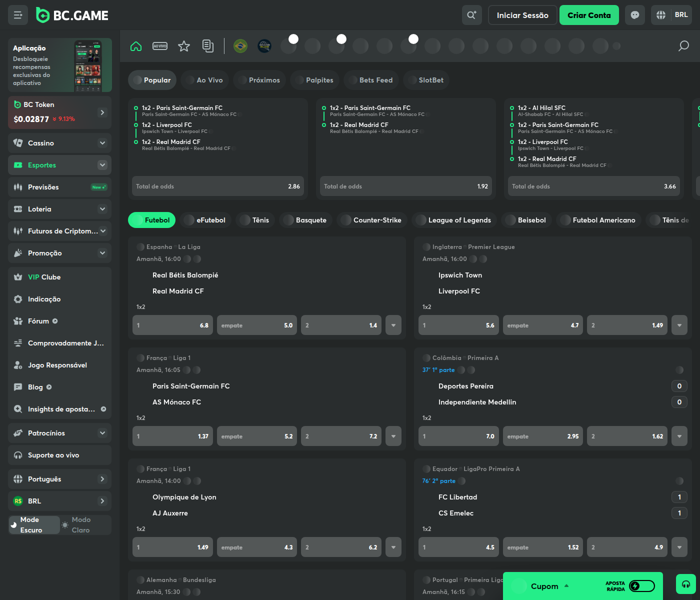Viewport: 700px width, 600px height.
Task: Select Mode Escuro theme
Action: [x=34, y=525]
